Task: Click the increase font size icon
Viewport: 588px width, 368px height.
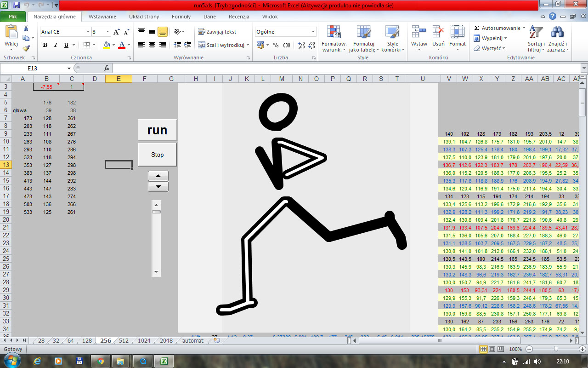Action: coord(117,32)
